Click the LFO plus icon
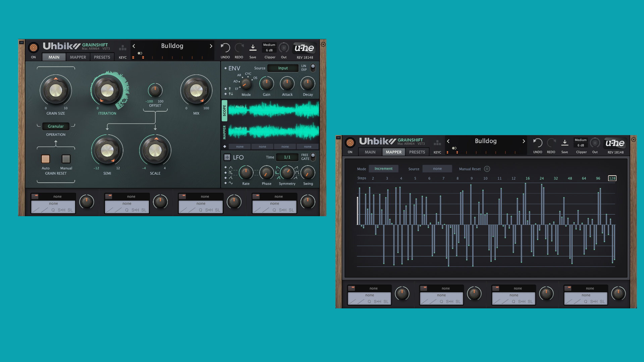Viewport: 644px width, 362px height. tap(227, 157)
